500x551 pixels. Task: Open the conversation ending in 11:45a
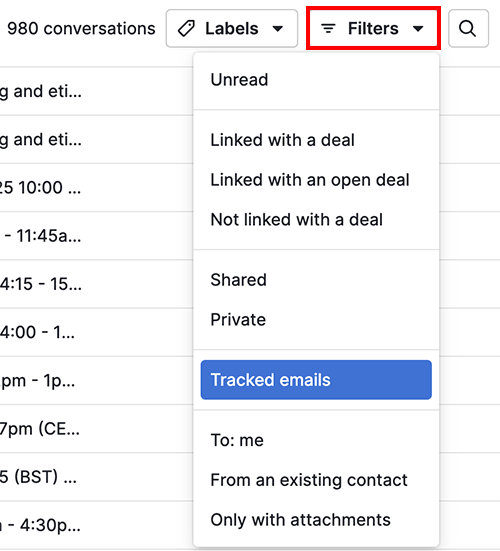pos(96,236)
